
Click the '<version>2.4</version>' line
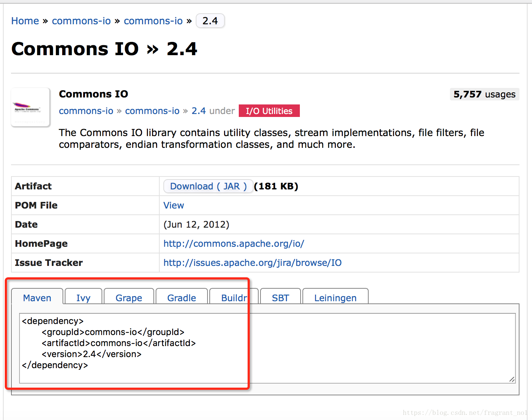click(92, 354)
